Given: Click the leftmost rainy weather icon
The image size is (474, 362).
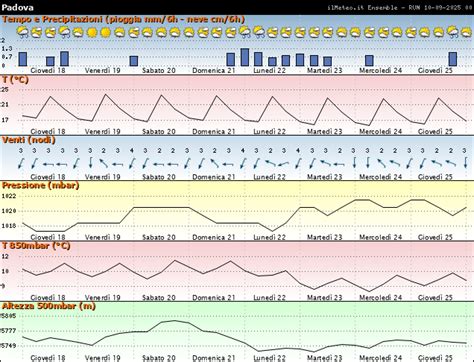Looking at the screenshot, I should pos(23,32).
